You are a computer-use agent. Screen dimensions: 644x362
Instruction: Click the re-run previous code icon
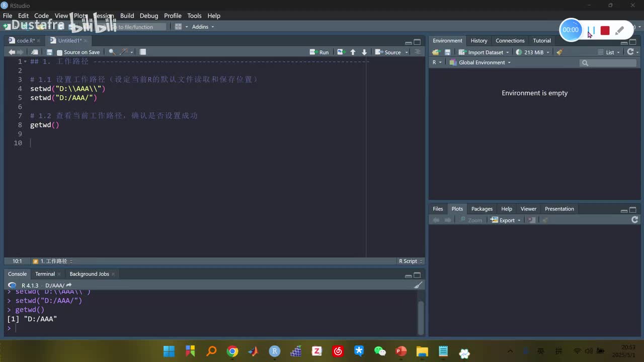pyautogui.click(x=341, y=52)
